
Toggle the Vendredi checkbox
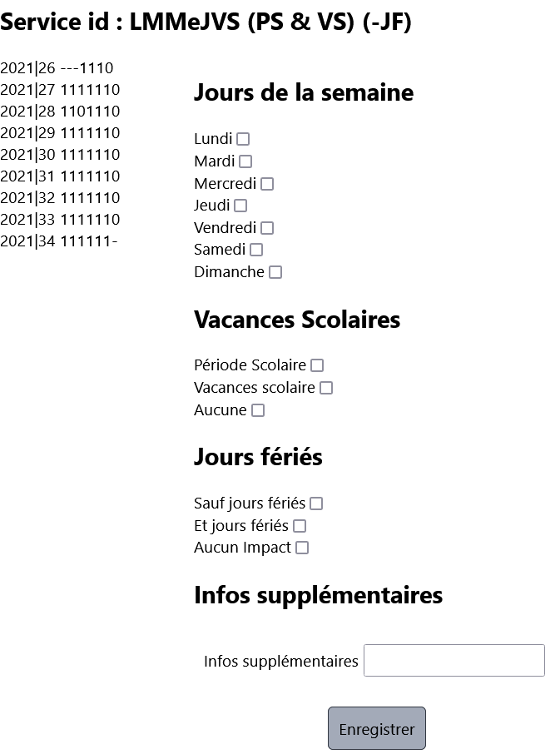(267, 228)
